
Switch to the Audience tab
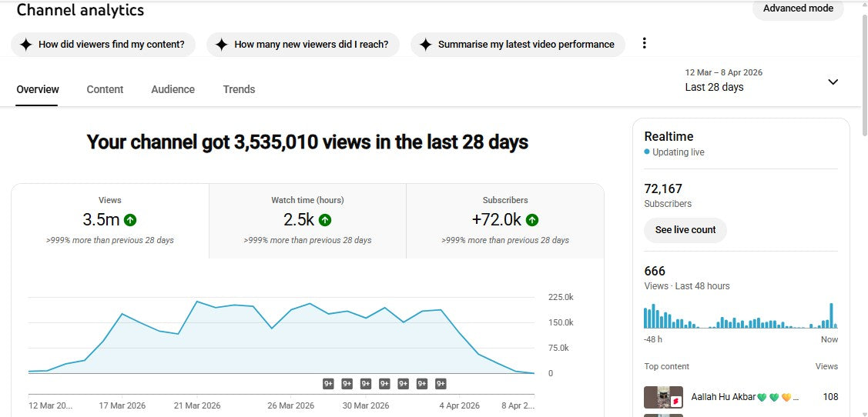(x=173, y=89)
